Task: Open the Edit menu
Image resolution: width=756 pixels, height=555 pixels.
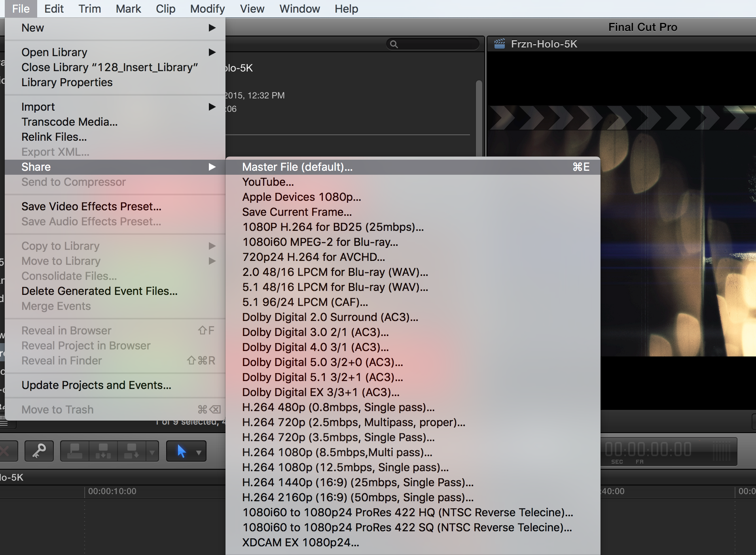Action: (54, 9)
